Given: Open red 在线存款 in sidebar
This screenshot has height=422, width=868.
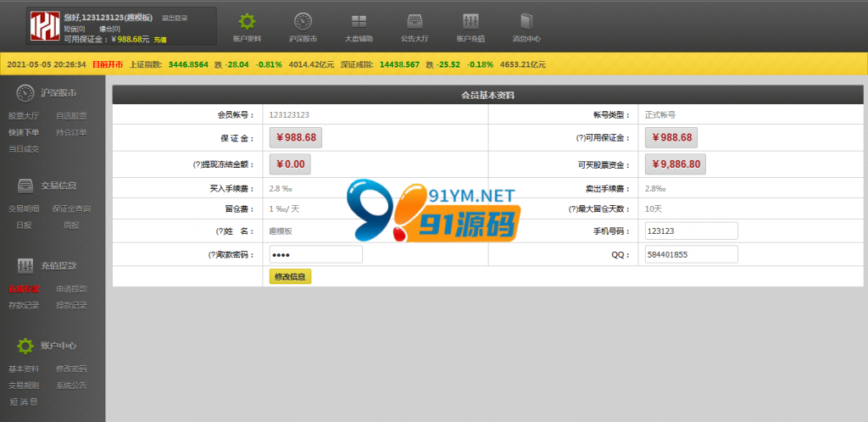Looking at the screenshot, I should [x=24, y=289].
